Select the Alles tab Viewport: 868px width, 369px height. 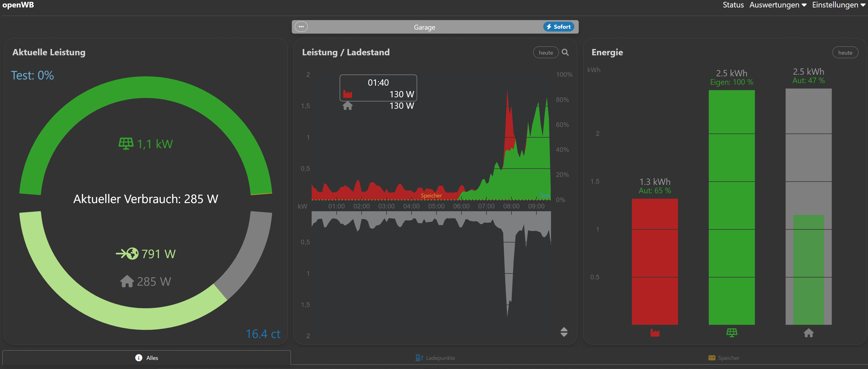(147, 358)
